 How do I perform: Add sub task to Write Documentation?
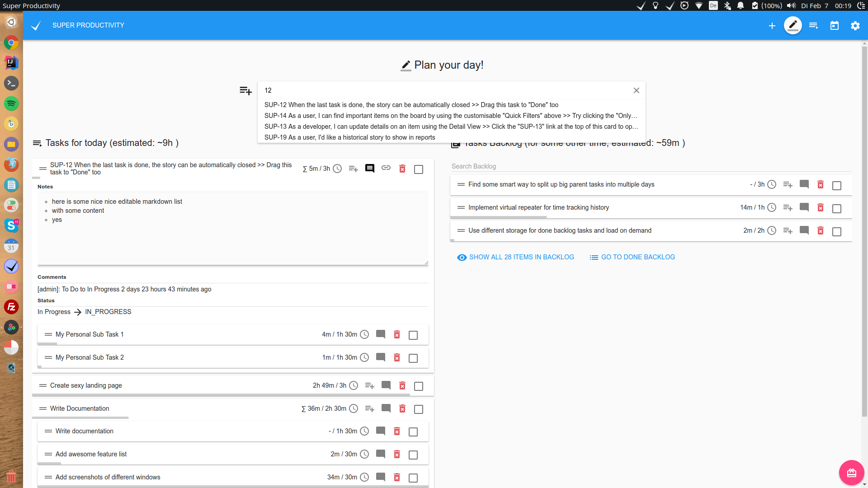pos(369,408)
